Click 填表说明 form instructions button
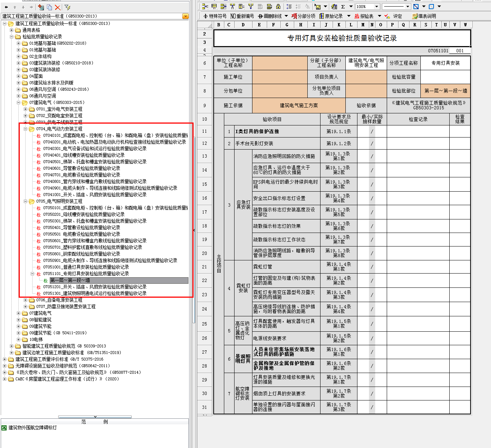Viewport: 491px width, 448px height. pos(424,16)
